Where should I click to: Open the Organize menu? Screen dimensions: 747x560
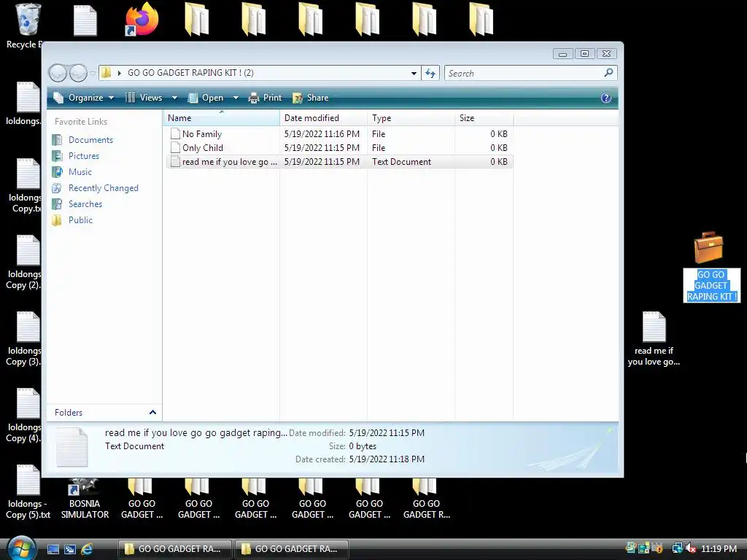[x=83, y=98]
